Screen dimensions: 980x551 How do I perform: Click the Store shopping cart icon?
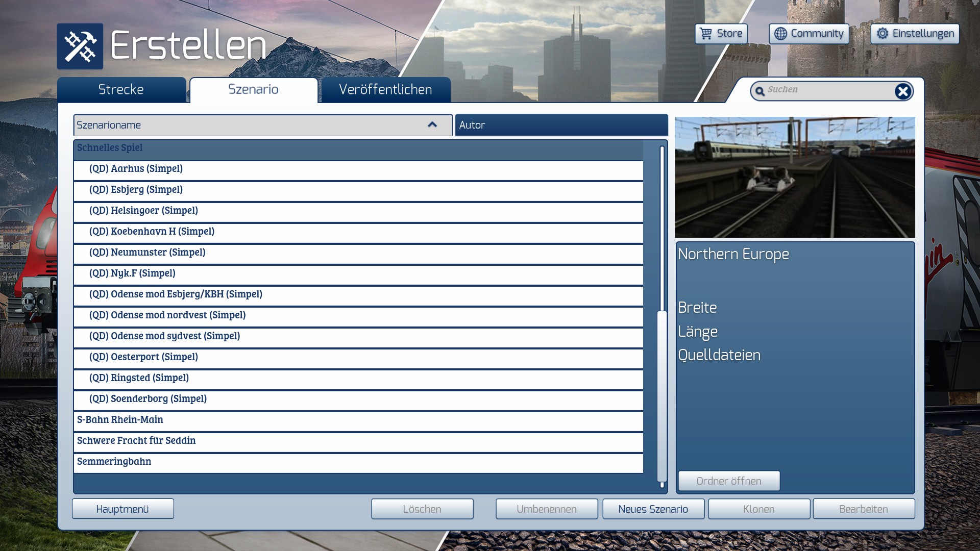[x=706, y=34]
